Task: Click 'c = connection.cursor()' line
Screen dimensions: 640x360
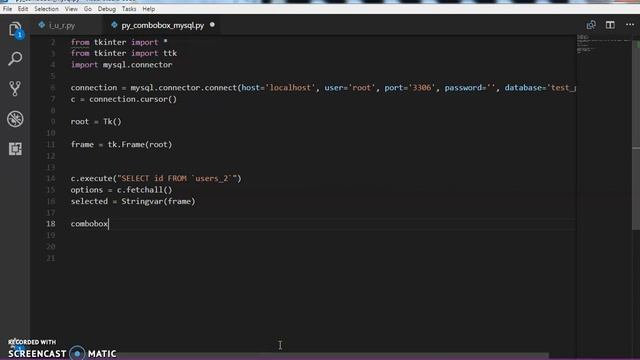Action: [124, 99]
